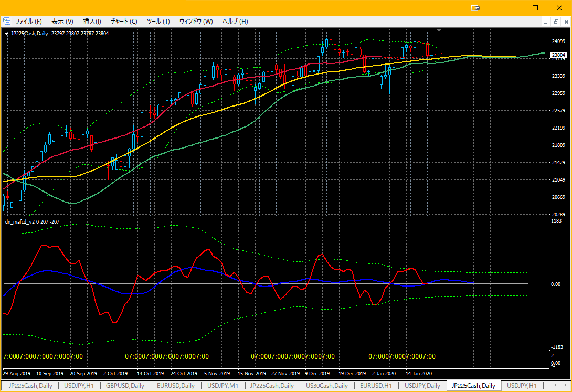Image resolution: width=572 pixels, height=392 pixels.
Task: Click the 9 Dec 2019 date label
Action: (317, 374)
